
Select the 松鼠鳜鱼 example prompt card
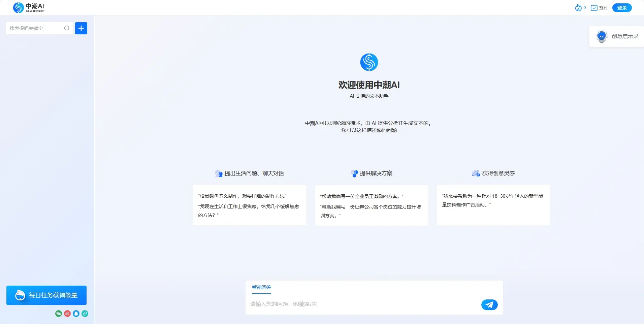point(249,205)
